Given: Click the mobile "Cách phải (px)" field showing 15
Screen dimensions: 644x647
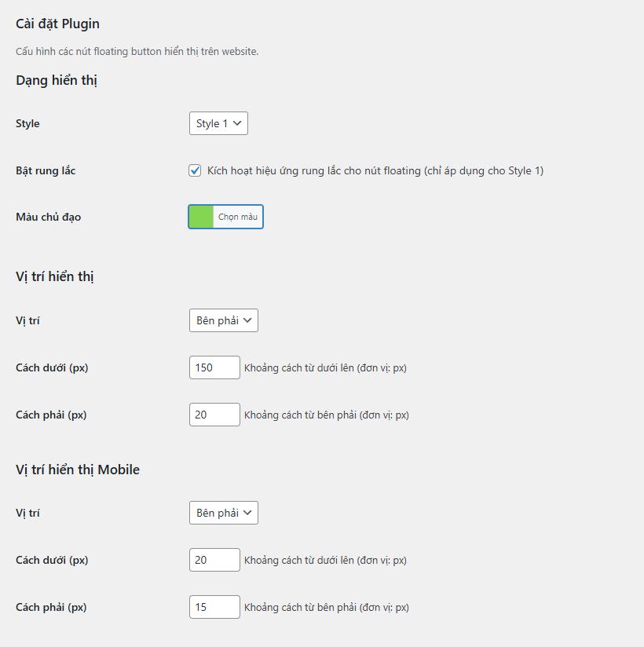Looking at the screenshot, I should (x=214, y=606).
